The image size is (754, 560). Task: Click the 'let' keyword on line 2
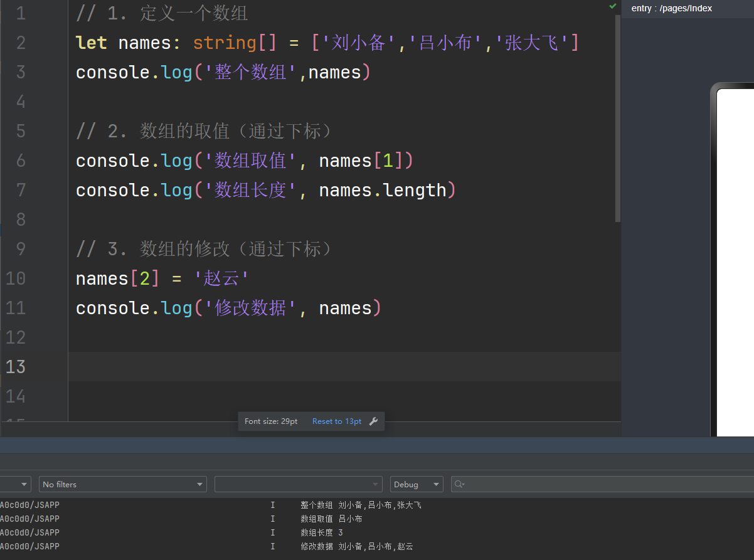click(x=92, y=43)
